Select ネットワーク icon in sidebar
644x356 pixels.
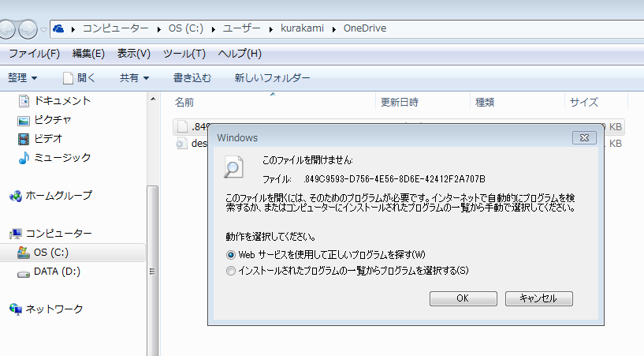coord(16,309)
